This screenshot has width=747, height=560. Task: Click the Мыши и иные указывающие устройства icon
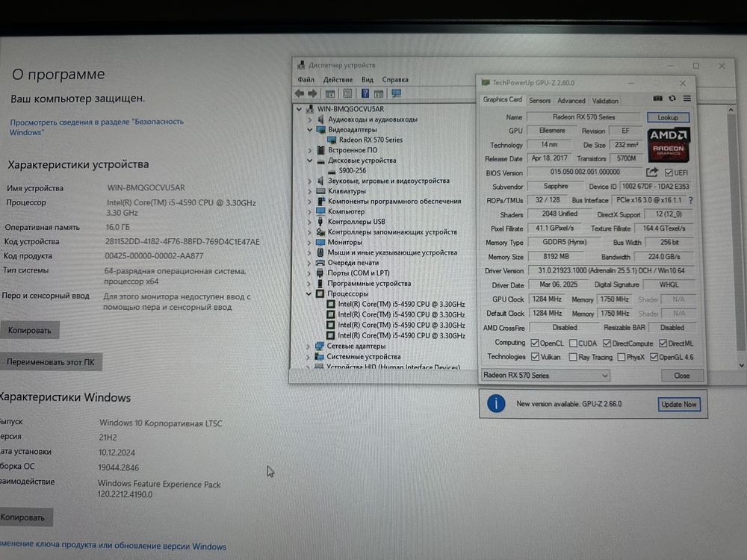point(320,252)
